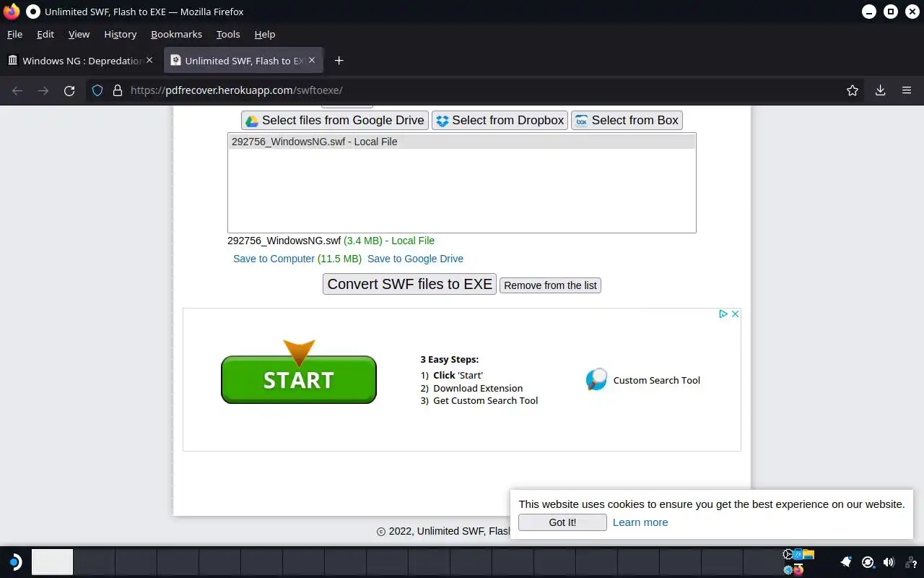
Task: Open the Help menu
Action: pos(265,34)
